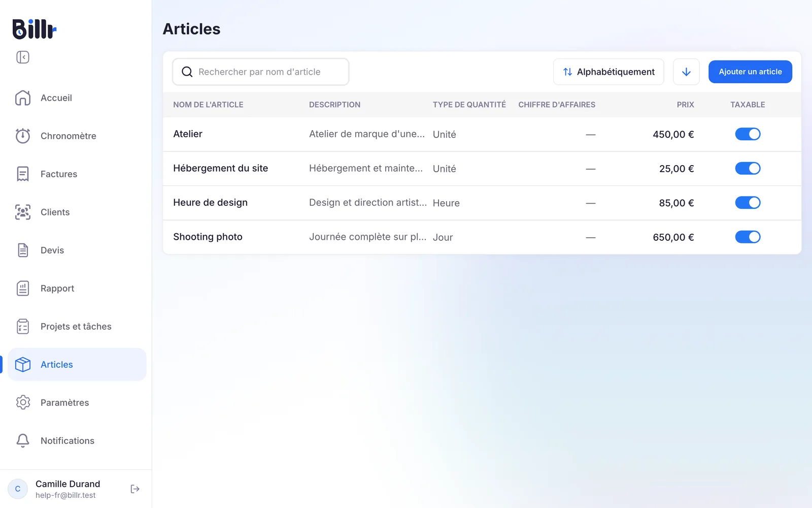The image size is (812, 508).
Task: Switch off taxable for Shooting photo
Action: (748, 237)
